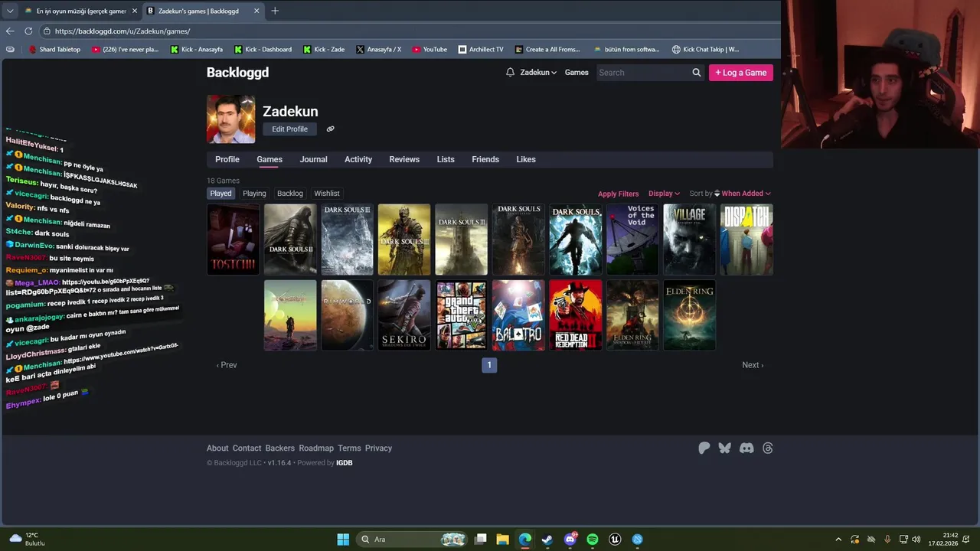Image resolution: width=980 pixels, height=551 pixels.
Task: Open Backloggd's Threads footer icon
Action: [768, 448]
